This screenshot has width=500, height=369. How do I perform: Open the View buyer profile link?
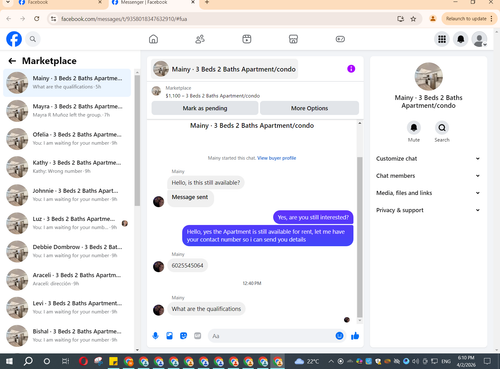(276, 158)
